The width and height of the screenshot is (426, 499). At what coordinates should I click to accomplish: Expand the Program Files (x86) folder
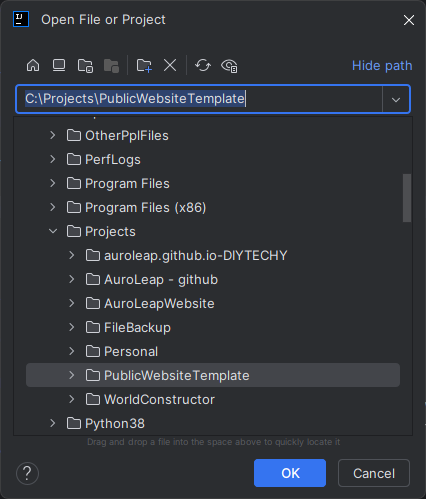pos(53,207)
